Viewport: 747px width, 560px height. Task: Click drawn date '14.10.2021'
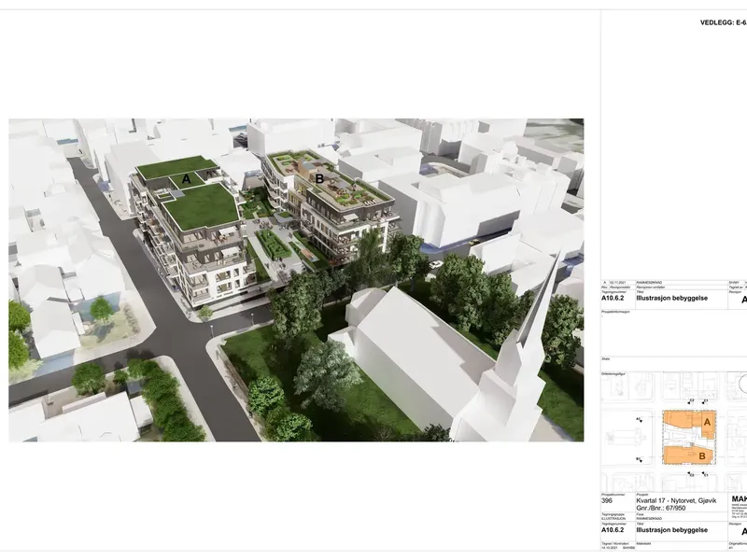(608, 548)
